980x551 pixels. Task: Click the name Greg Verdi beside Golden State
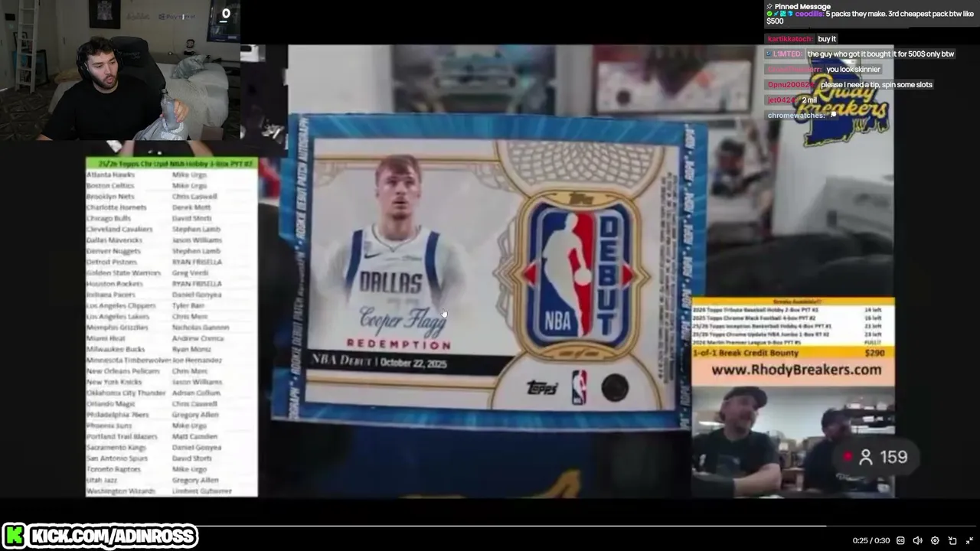tap(190, 272)
